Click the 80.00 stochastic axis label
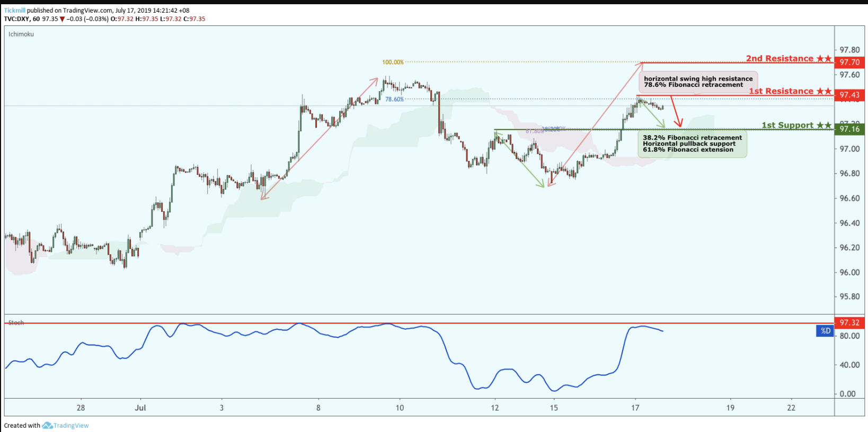 [x=849, y=336]
